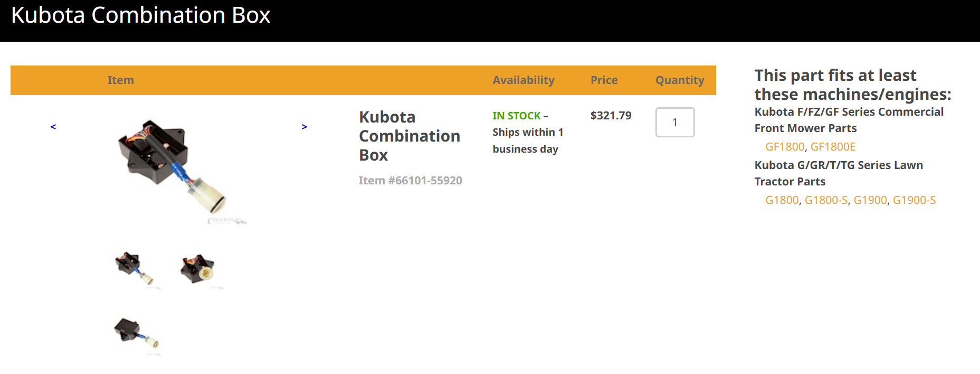Visit the G1900 model link
980x374 pixels.
[870, 200]
